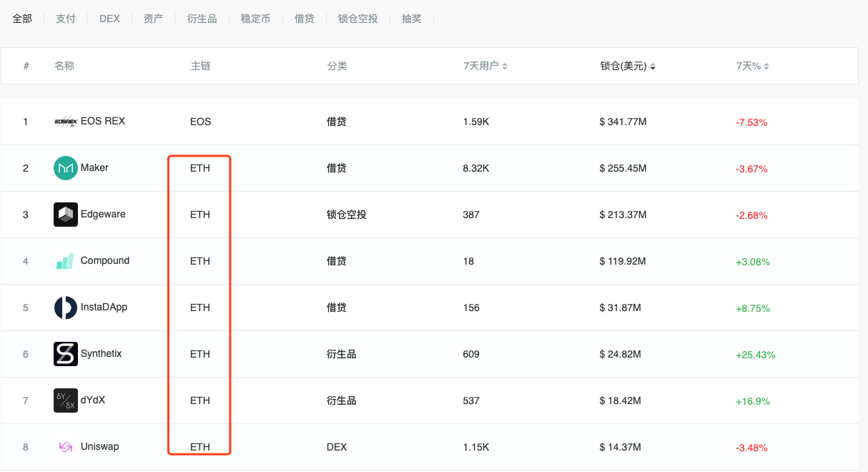Viewport: 868px width, 472px height.
Task: Click the dYdX logo icon
Action: (x=66, y=400)
